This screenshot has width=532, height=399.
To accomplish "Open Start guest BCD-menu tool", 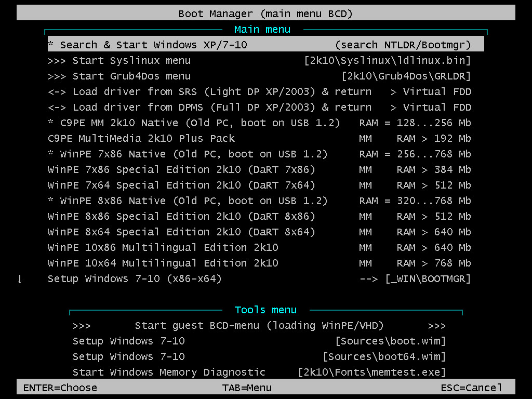I will point(259,325).
